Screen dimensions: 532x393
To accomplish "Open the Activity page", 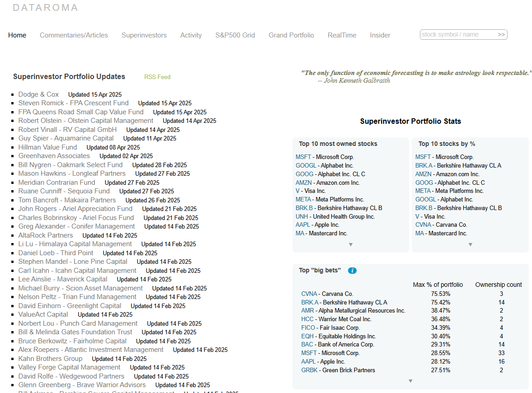I will tap(191, 35).
